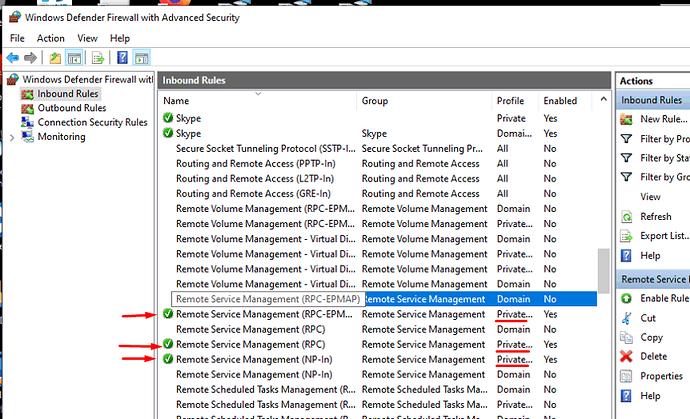Collapse the Inbound Rules section header in Actions

click(653, 100)
